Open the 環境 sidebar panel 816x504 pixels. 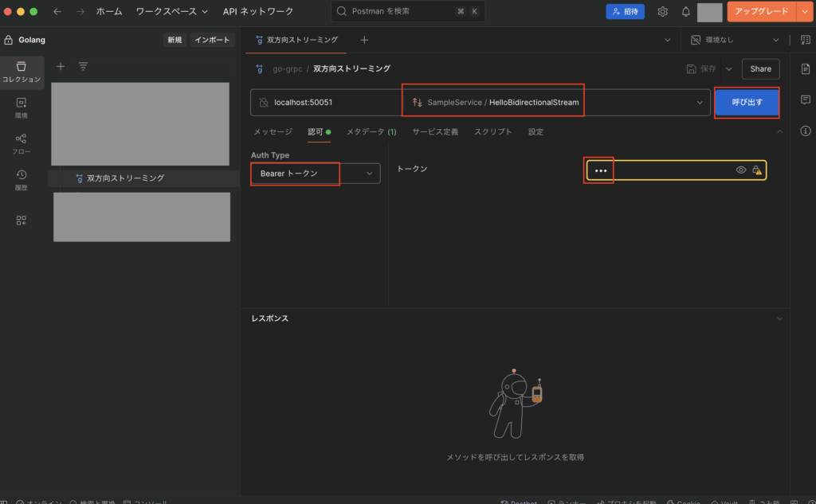pyautogui.click(x=22, y=108)
